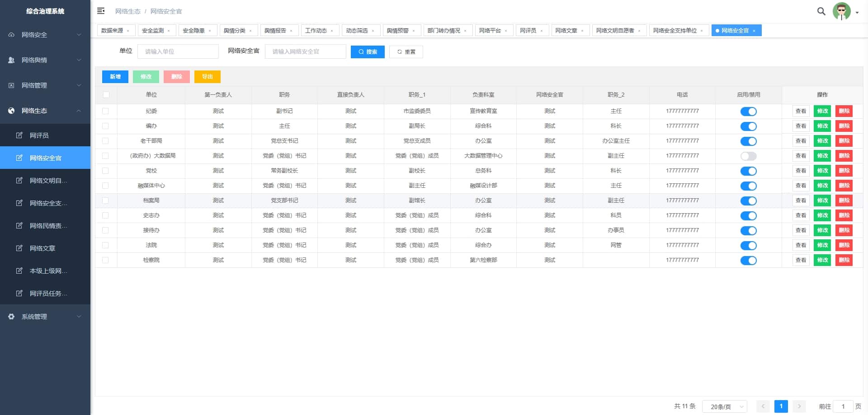Select page 1 in pagination
The height and width of the screenshot is (415, 868).
tap(781, 406)
